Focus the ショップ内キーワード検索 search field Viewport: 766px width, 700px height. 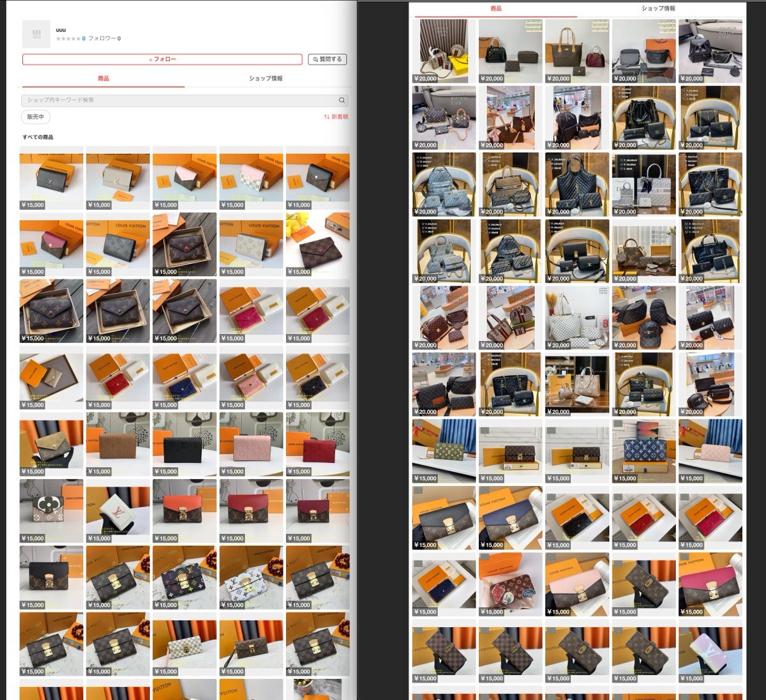point(184,100)
